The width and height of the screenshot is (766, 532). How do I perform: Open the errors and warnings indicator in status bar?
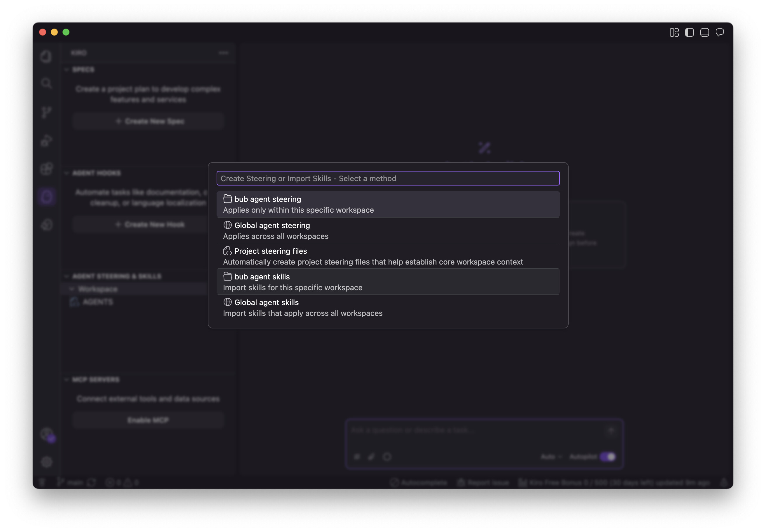(x=122, y=482)
